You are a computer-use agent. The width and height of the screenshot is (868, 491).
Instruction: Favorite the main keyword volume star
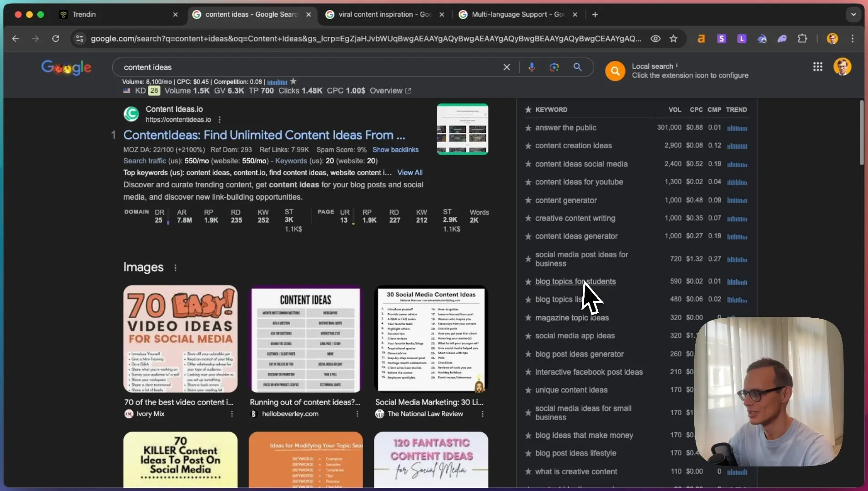point(293,81)
